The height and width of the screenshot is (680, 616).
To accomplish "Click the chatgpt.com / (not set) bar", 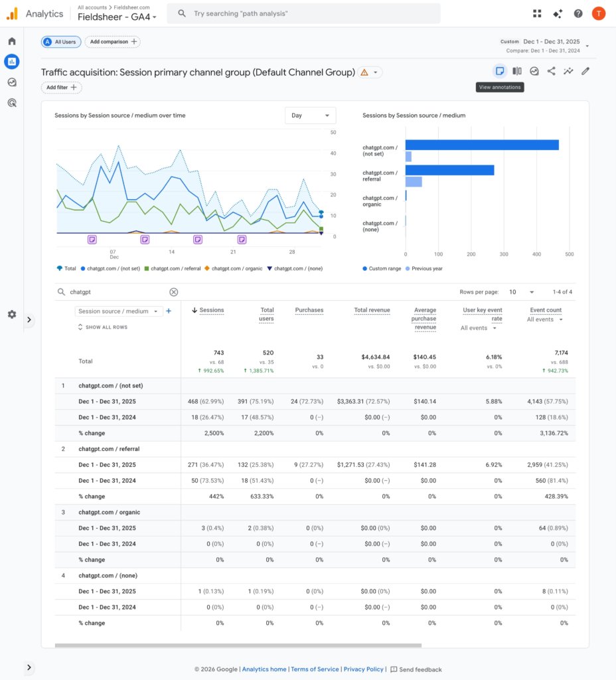I will coord(482,145).
